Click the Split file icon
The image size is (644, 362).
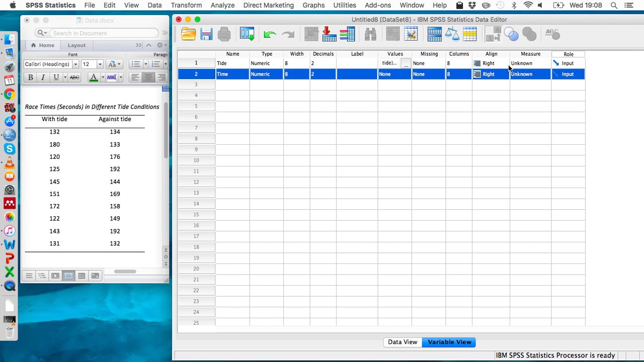pyautogui.click(x=434, y=34)
